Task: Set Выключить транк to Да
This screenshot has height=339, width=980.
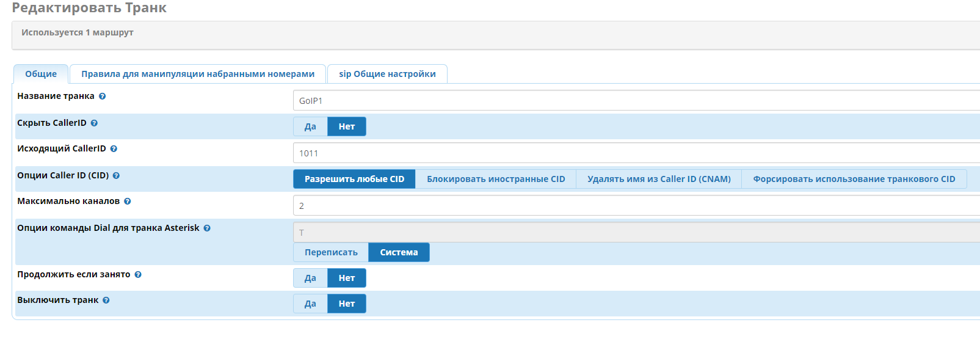Action: [x=310, y=304]
